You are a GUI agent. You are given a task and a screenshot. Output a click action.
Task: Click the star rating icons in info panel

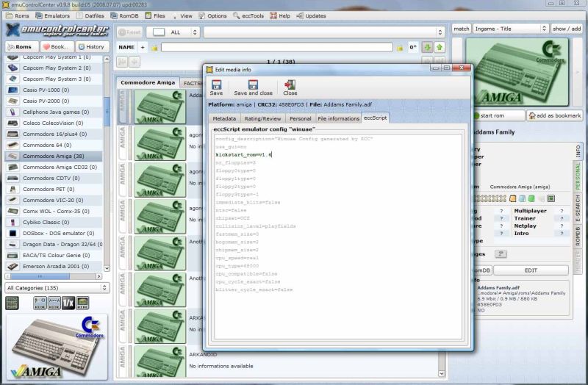point(490,198)
